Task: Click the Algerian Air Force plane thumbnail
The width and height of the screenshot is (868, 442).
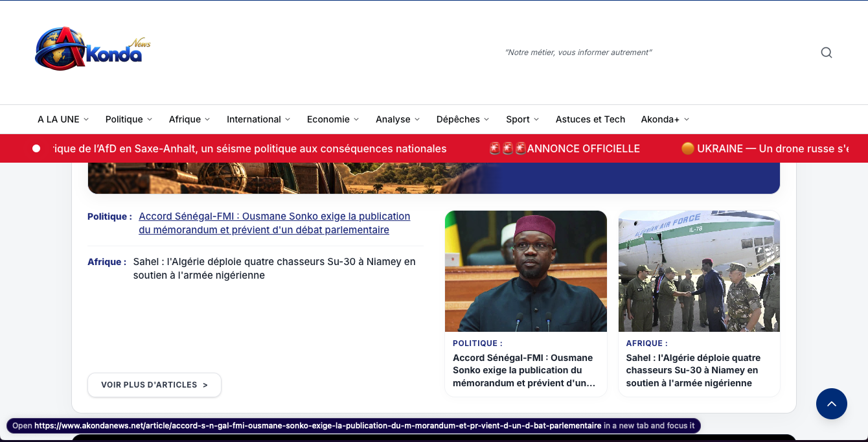Action: pos(699,271)
